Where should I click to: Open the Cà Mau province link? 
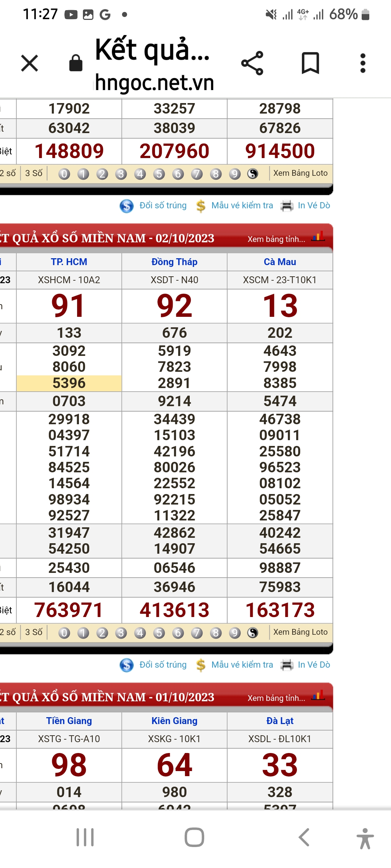(280, 262)
